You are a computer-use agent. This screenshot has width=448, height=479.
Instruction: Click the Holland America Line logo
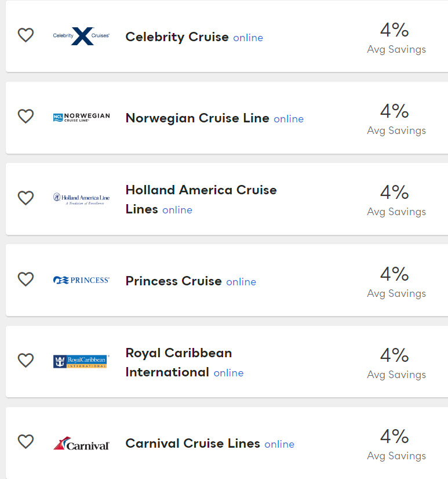81,199
